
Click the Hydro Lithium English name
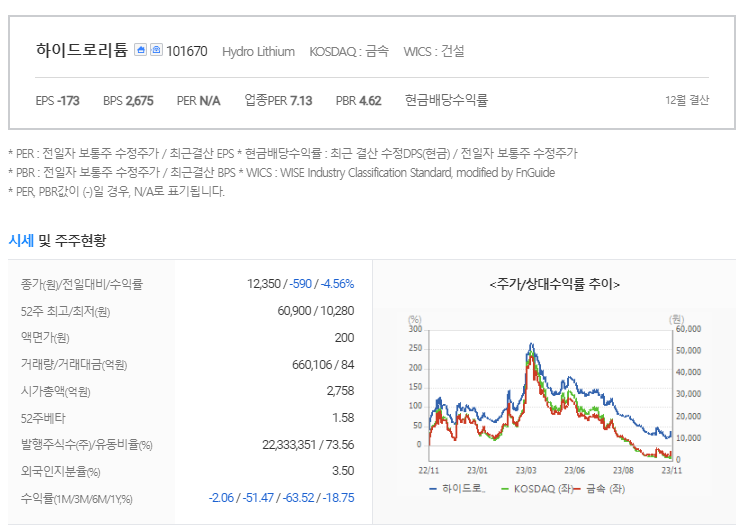(258, 52)
